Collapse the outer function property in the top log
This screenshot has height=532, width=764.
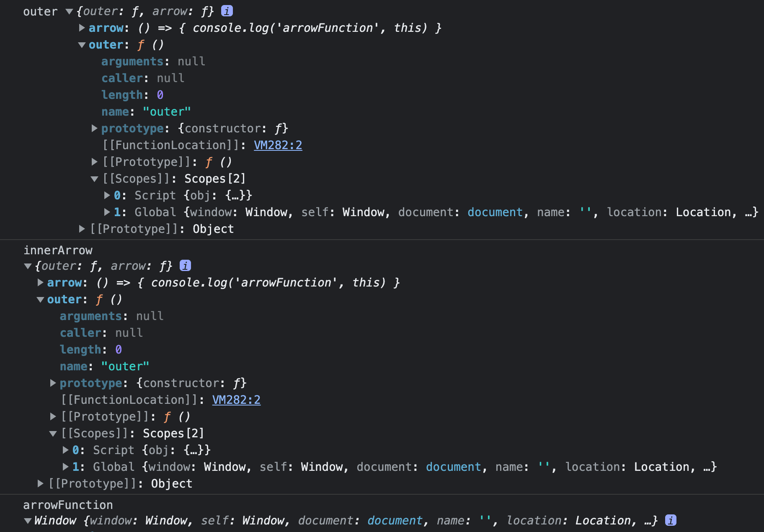[x=82, y=45]
